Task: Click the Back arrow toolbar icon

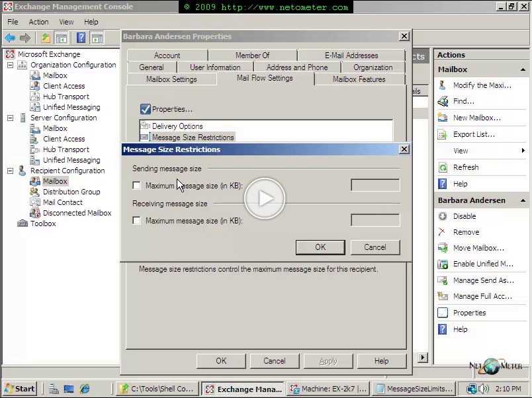Action: tap(10, 38)
